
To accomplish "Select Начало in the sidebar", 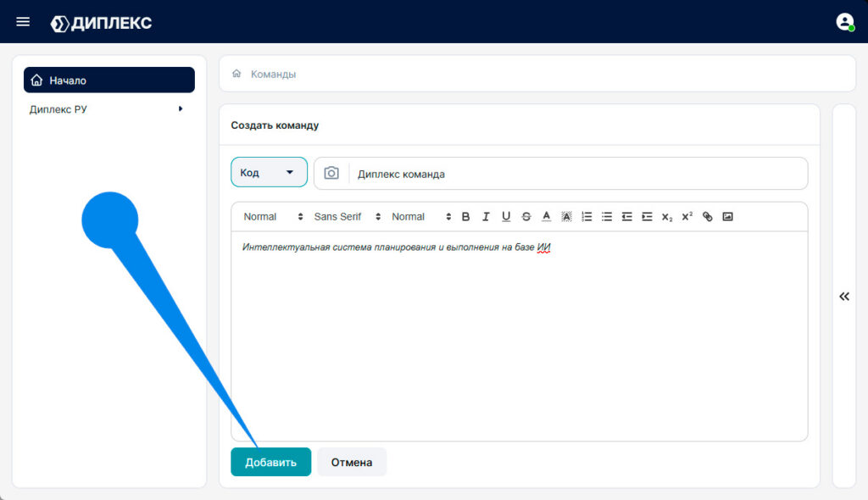I will (x=109, y=81).
